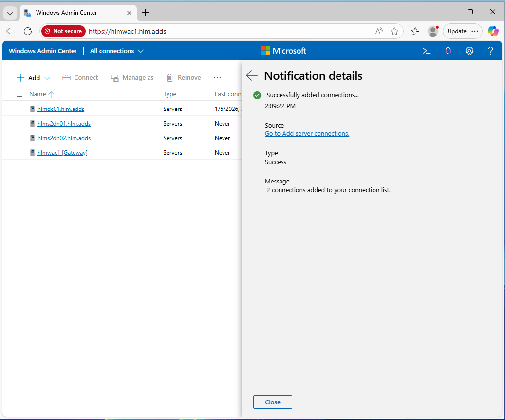Click the Close button in notification panel
This screenshot has width=505, height=420.
coord(273,402)
